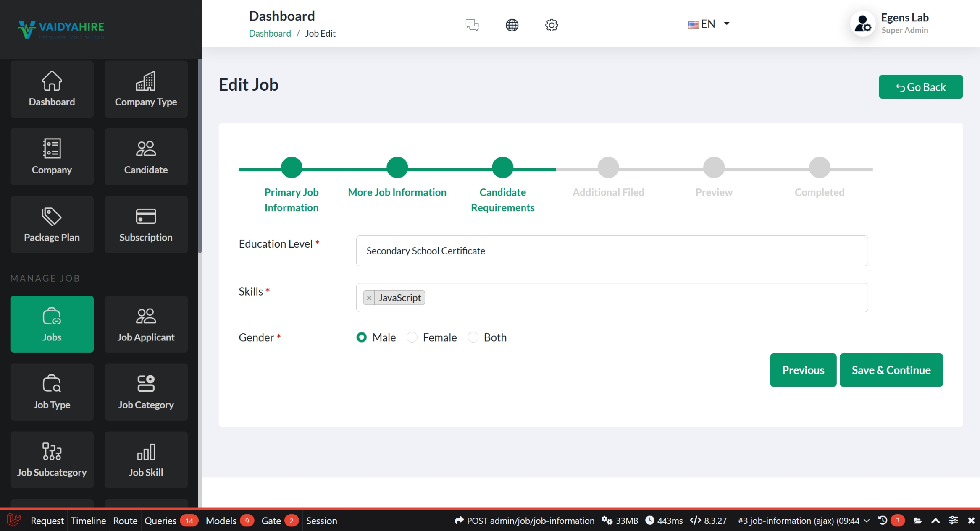Viewport: 980px width, 531px height.
Task: Remove the JavaScript skill tag
Action: 369,298
